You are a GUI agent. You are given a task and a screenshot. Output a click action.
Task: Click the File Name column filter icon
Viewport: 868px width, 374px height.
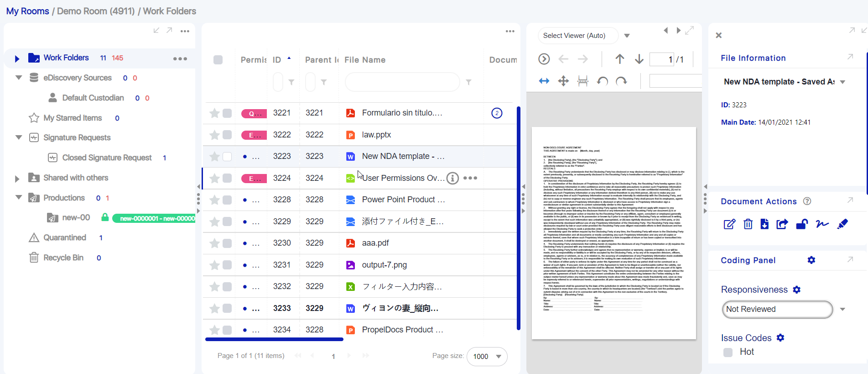pos(468,82)
